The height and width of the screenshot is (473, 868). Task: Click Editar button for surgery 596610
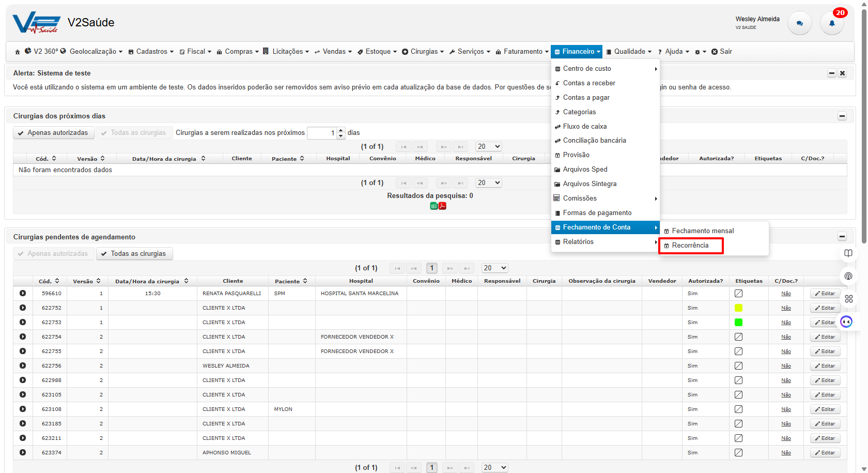[x=825, y=293]
